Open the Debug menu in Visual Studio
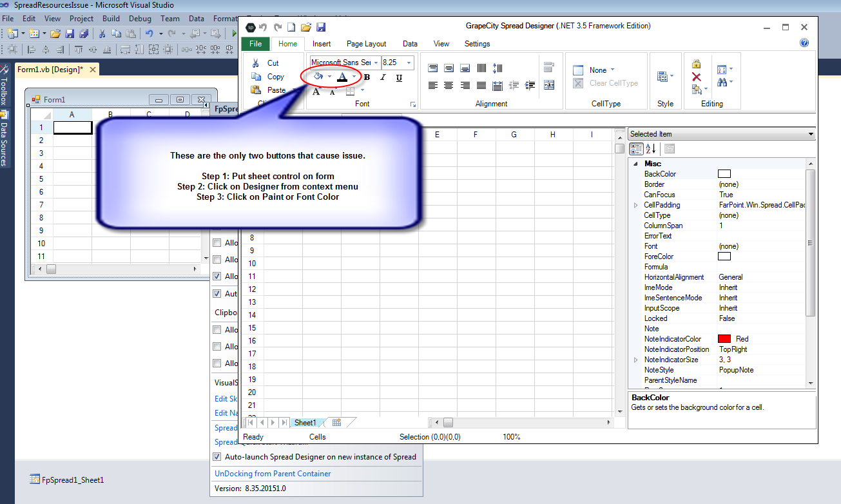Viewport: 841px width, 504px height. 140,19
